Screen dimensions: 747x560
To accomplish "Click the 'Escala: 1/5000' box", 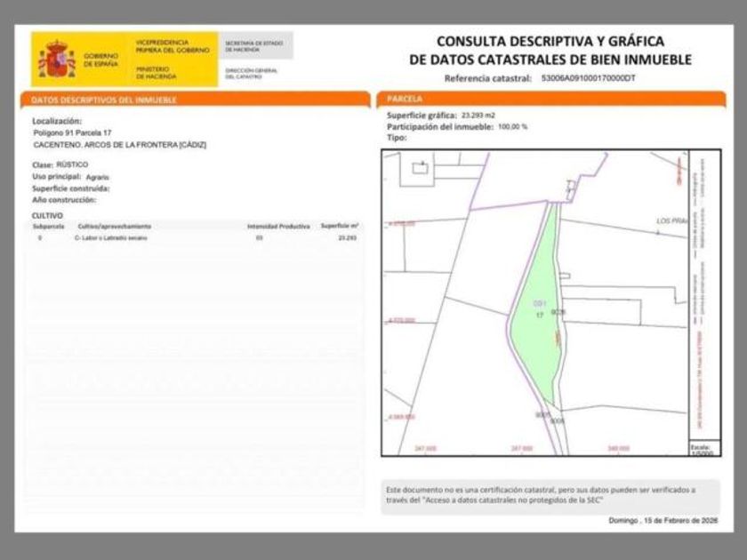I will point(704,449).
